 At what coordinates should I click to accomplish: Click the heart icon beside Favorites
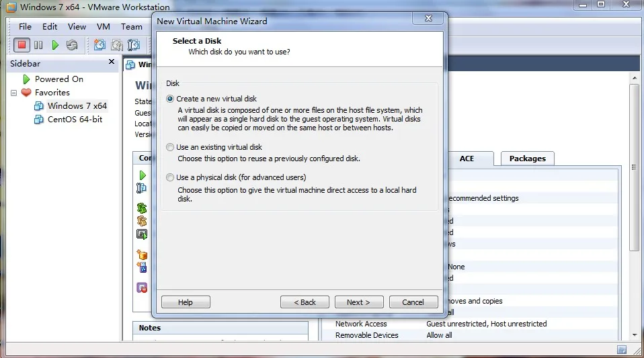26,93
